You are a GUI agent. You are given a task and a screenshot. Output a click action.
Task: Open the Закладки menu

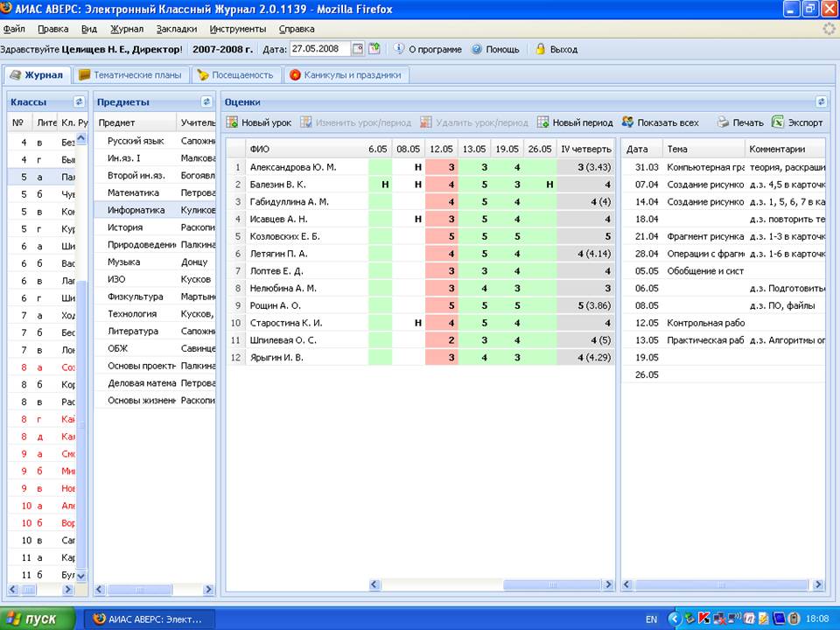click(x=177, y=29)
